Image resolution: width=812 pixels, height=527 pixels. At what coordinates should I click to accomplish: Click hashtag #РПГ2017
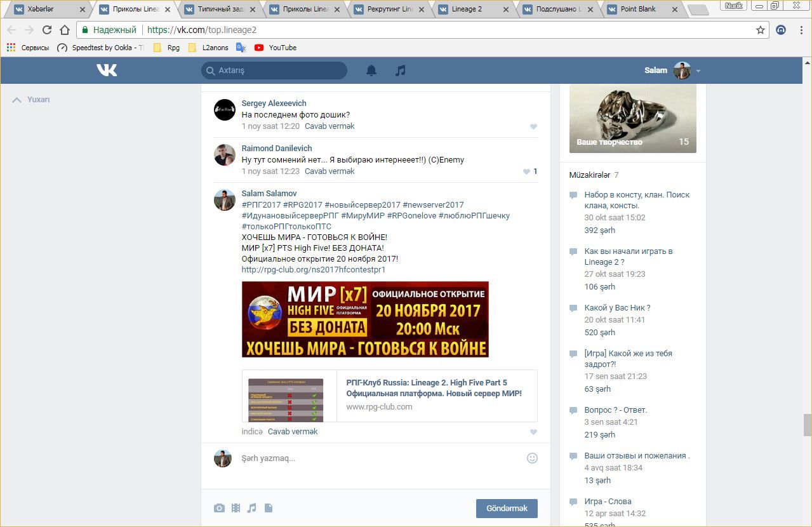coord(261,204)
